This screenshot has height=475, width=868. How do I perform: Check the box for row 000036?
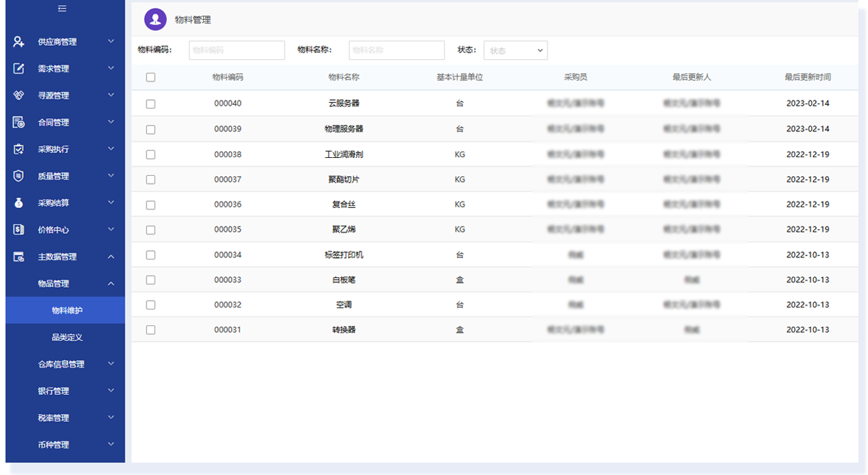(x=151, y=205)
